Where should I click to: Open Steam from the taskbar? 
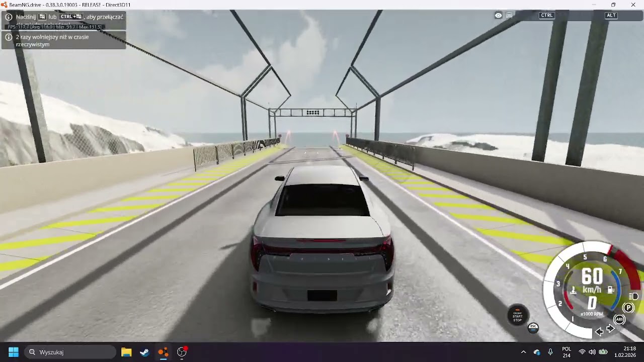tap(145, 352)
